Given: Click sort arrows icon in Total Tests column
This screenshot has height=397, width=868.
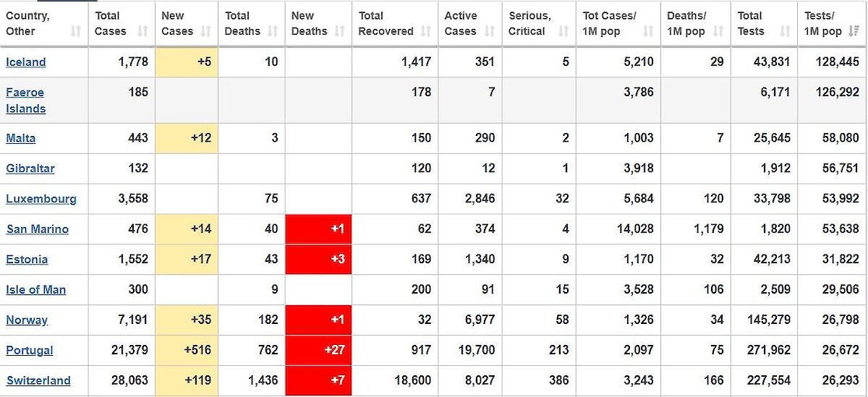Looking at the screenshot, I should [785, 32].
